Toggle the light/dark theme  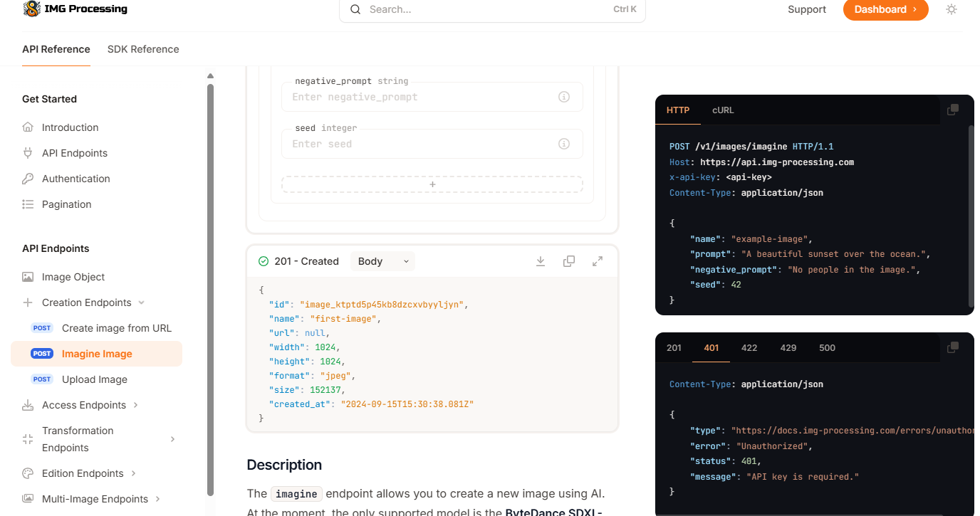pos(952,9)
